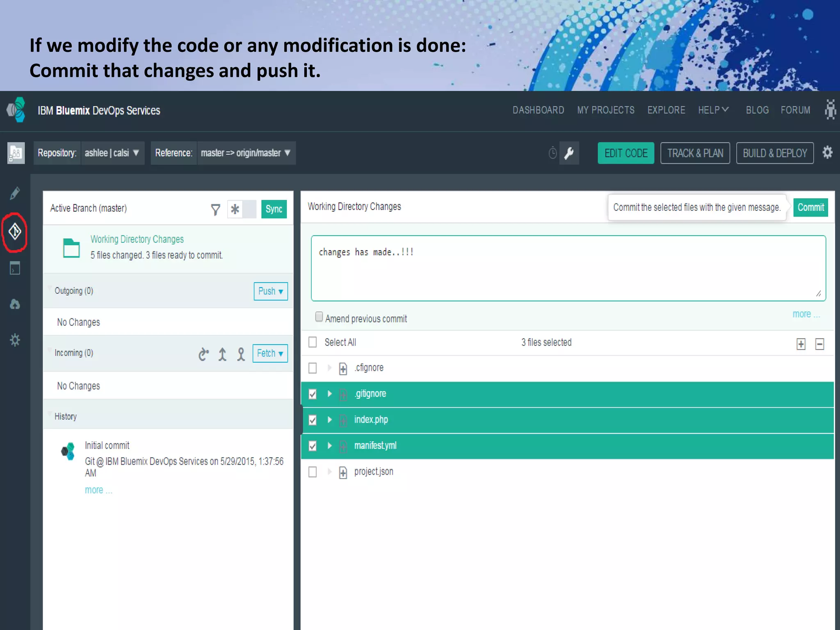840x630 pixels.
Task: Uncheck the manifest.yml file checkbox
Action: 313,446
